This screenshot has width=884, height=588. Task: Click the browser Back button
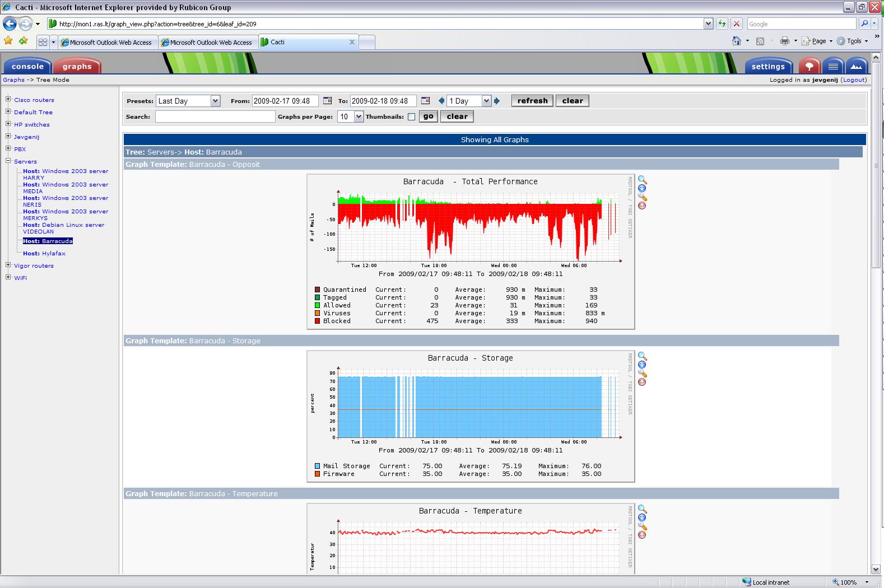pos(10,24)
